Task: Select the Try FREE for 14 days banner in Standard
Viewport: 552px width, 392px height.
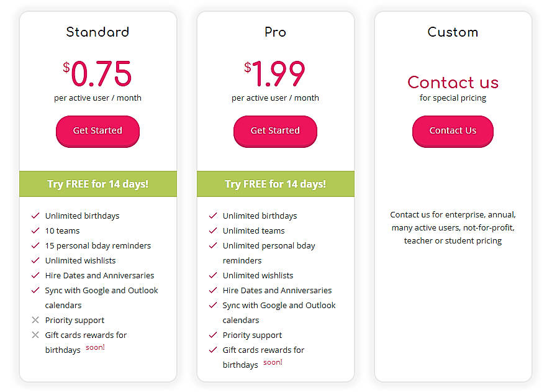Action: [x=97, y=184]
